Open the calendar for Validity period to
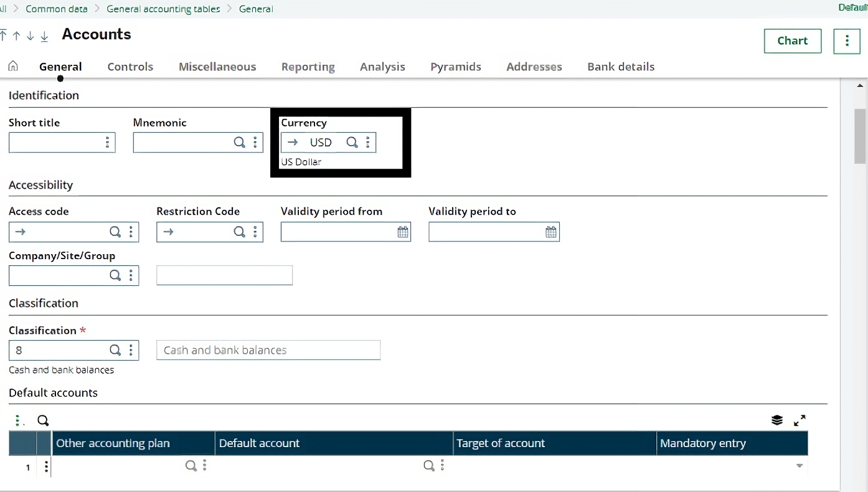This screenshot has width=868, height=492. (x=550, y=232)
